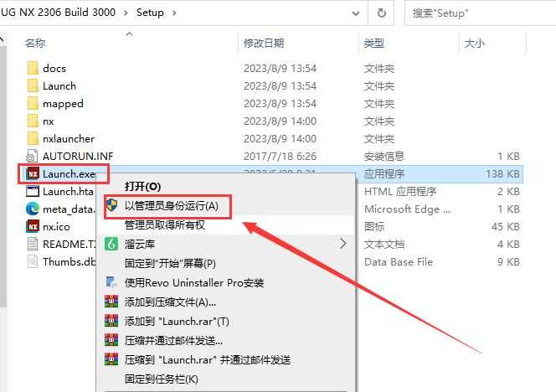Click the nx.ico NX icon
Viewport: 556px width, 392px height.
[x=33, y=226]
